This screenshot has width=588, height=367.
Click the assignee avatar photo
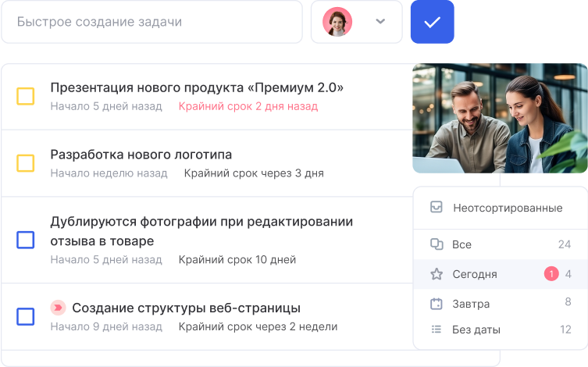click(x=337, y=22)
